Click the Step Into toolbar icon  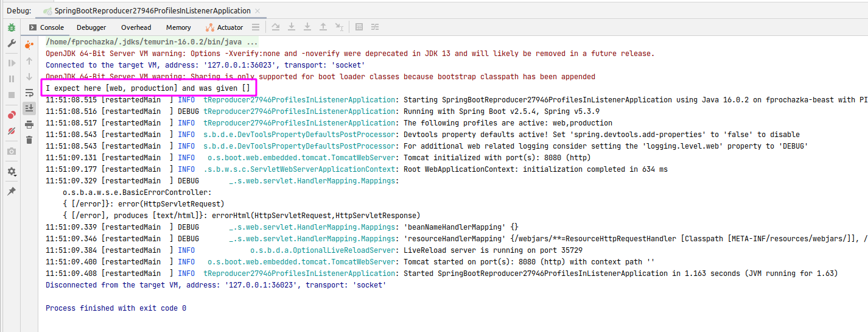pyautogui.click(x=292, y=27)
